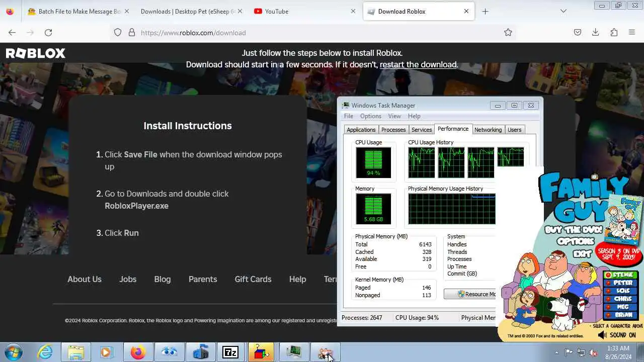
Task: Click the muted volume tray icon
Action: [x=594, y=352]
